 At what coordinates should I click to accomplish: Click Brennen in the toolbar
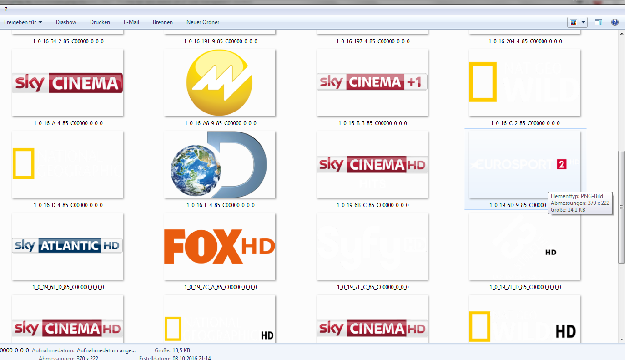pos(163,22)
